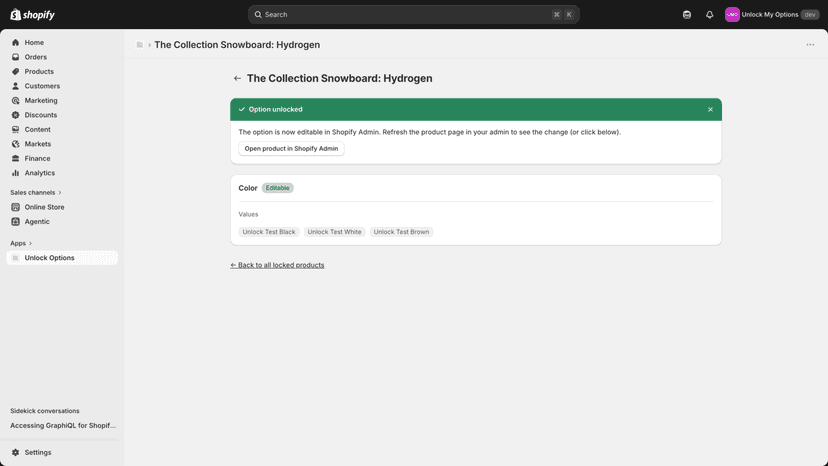Click the app icon in the breadcrumb
The height and width of the screenshot is (466, 828).
pos(139,45)
